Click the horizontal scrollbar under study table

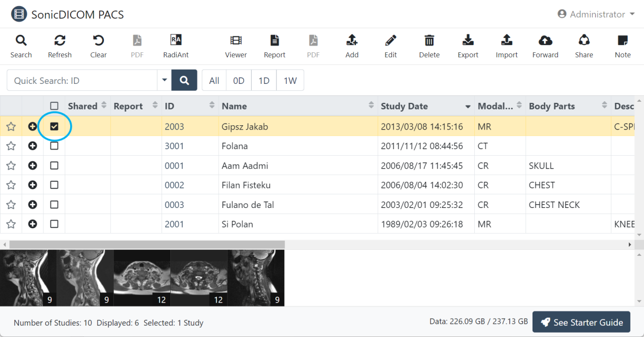click(x=147, y=245)
